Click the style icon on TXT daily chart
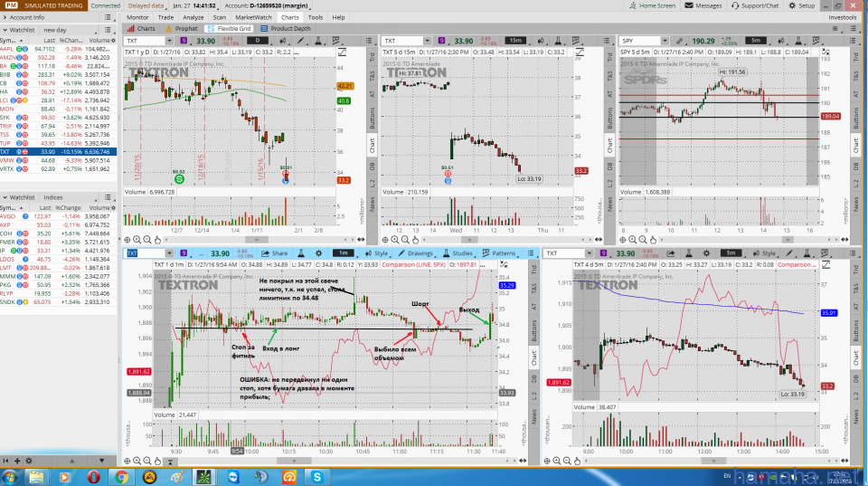Viewport: 868px width, 486px height. tap(283, 41)
